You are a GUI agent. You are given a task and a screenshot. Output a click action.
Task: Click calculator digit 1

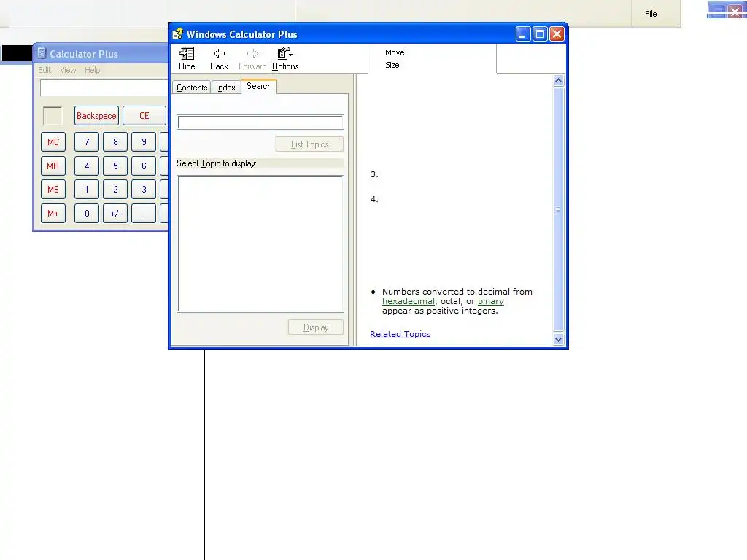(87, 189)
